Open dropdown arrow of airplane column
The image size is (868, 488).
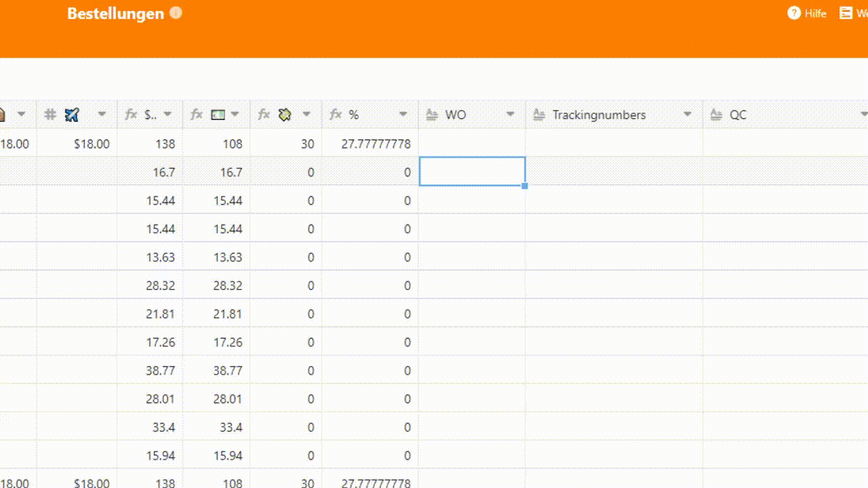102,115
